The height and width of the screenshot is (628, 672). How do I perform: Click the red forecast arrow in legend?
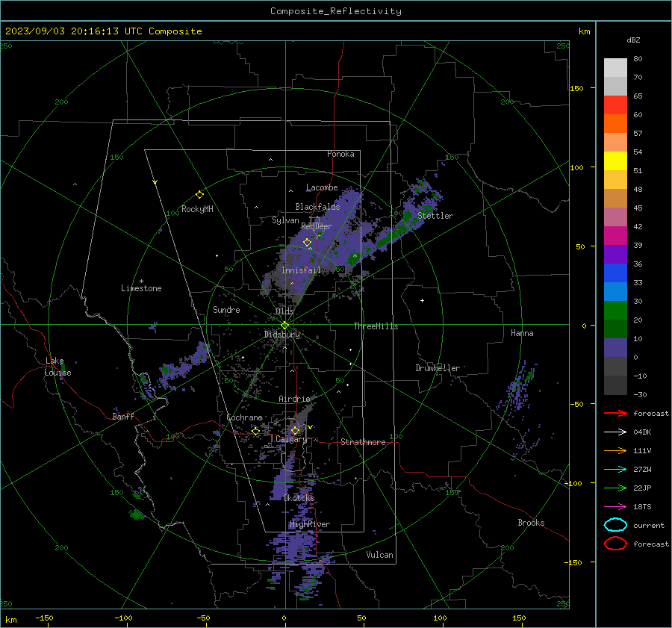[x=615, y=413]
